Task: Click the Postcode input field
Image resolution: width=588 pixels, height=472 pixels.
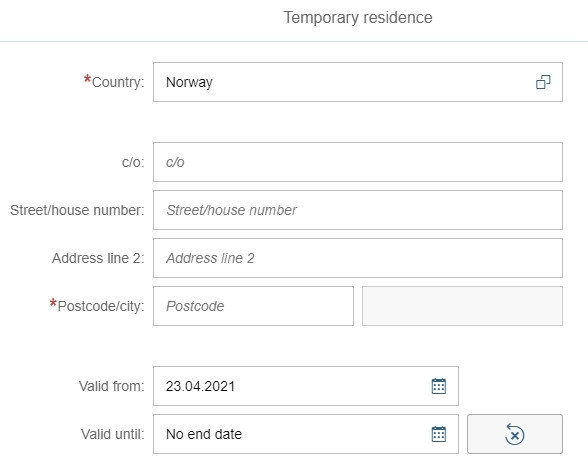Action: click(254, 306)
